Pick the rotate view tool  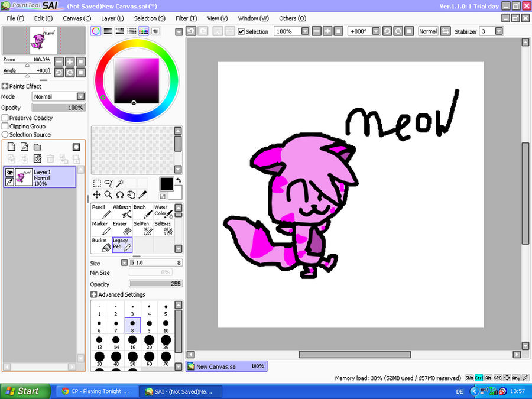[120, 194]
